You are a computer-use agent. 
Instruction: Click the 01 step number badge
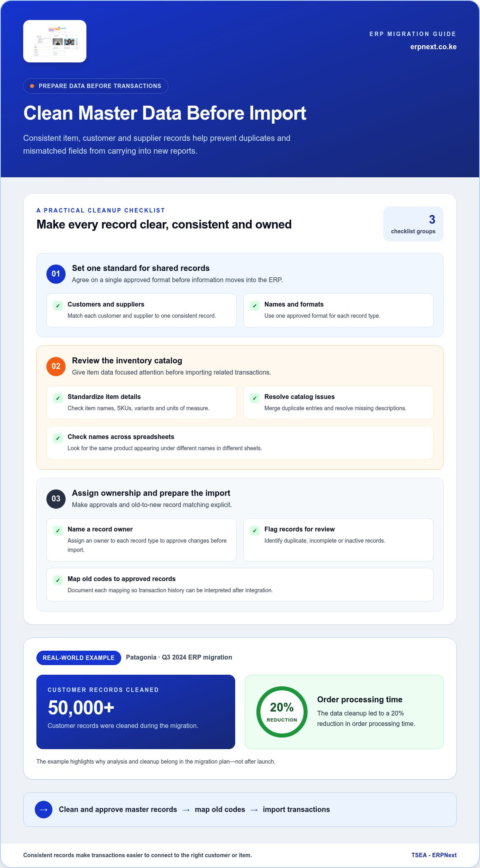[x=56, y=274]
